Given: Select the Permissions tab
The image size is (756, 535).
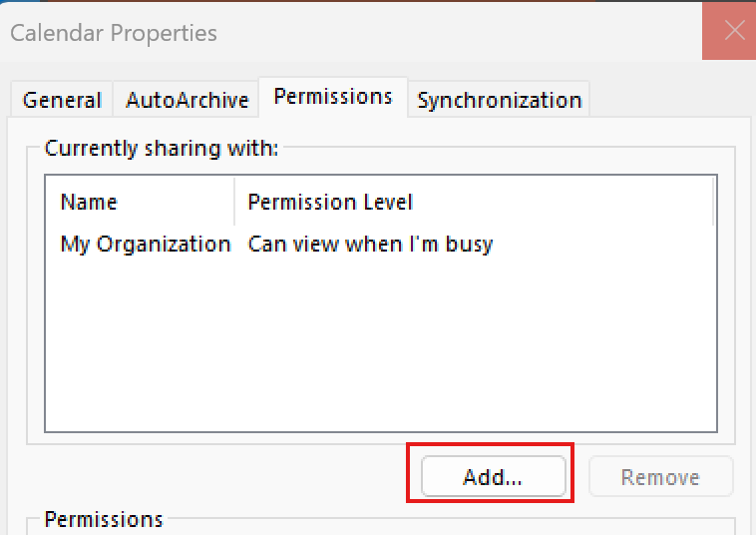Looking at the screenshot, I should pyautogui.click(x=333, y=97).
